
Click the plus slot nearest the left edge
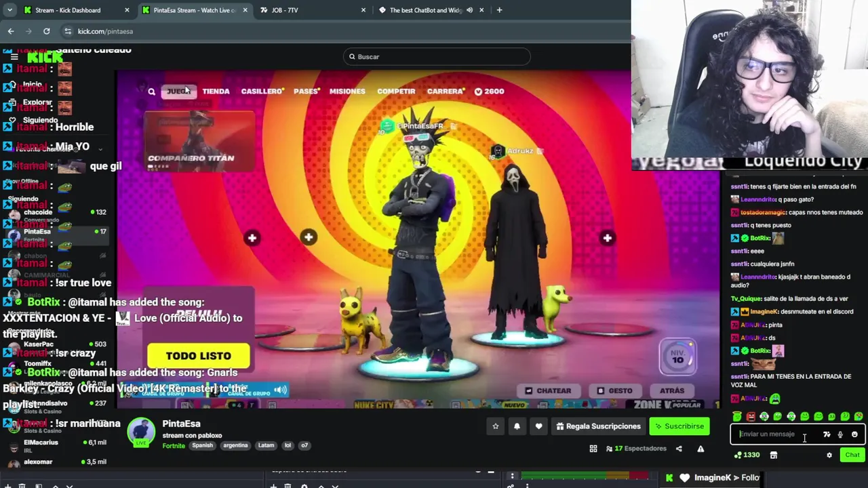click(252, 238)
